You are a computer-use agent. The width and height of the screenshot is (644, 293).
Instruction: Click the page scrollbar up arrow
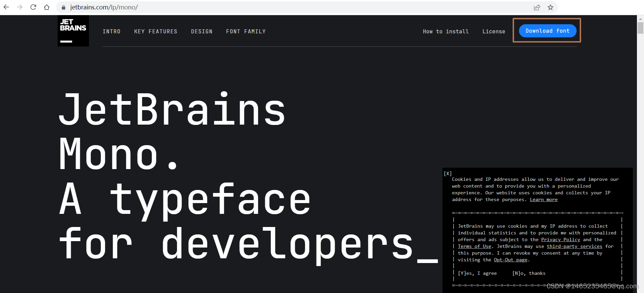tap(640, 19)
